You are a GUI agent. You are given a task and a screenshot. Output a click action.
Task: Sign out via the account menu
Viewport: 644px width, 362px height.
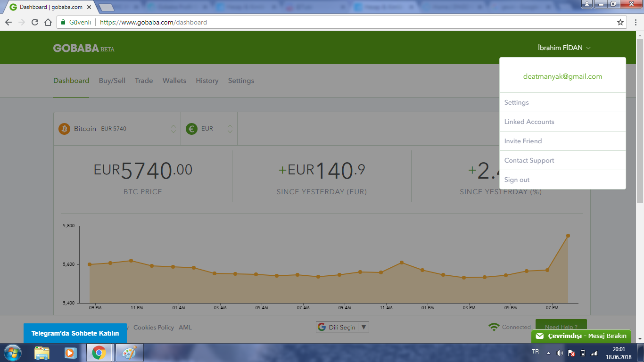(x=562, y=180)
